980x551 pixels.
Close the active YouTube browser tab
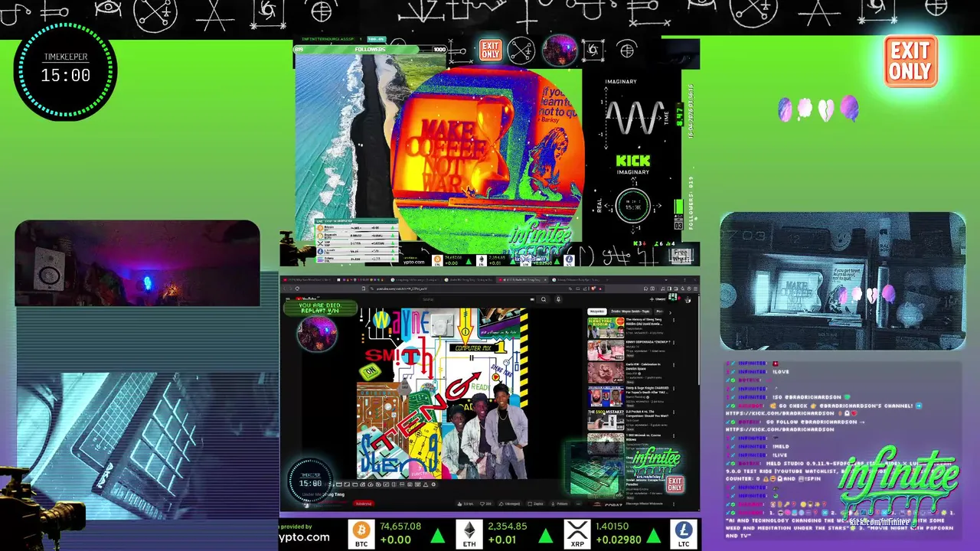pyautogui.click(x=545, y=280)
